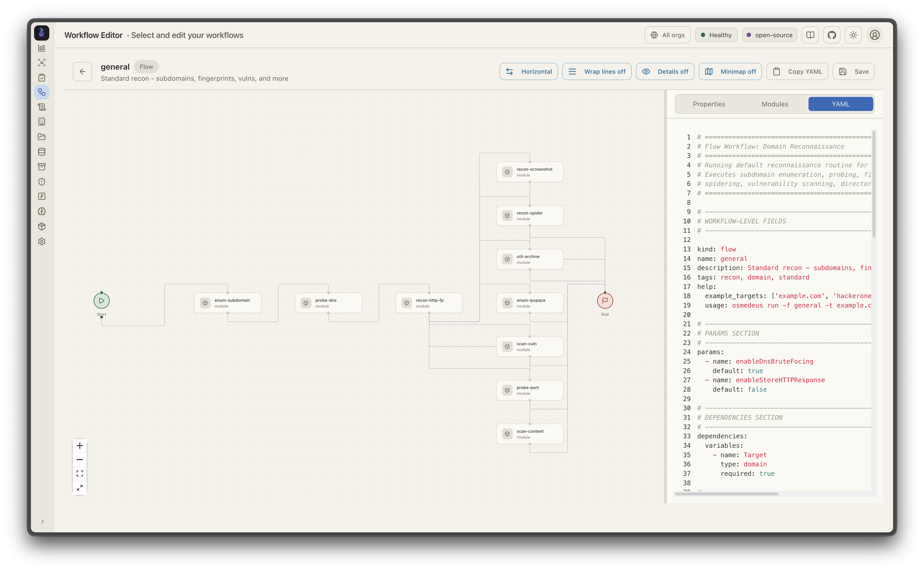The height and width of the screenshot is (572, 924).
Task: Select the scan-vuln module node
Action: [x=530, y=346]
